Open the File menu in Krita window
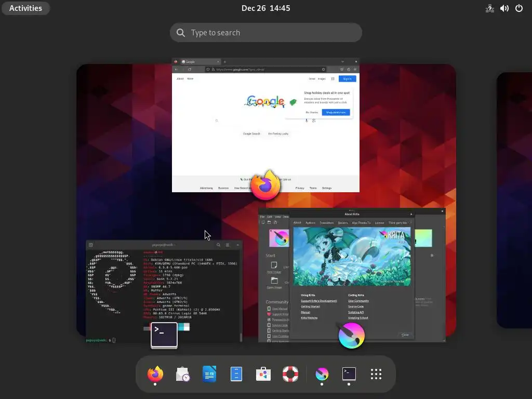The width and height of the screenshot is (532, 399). 262,217
